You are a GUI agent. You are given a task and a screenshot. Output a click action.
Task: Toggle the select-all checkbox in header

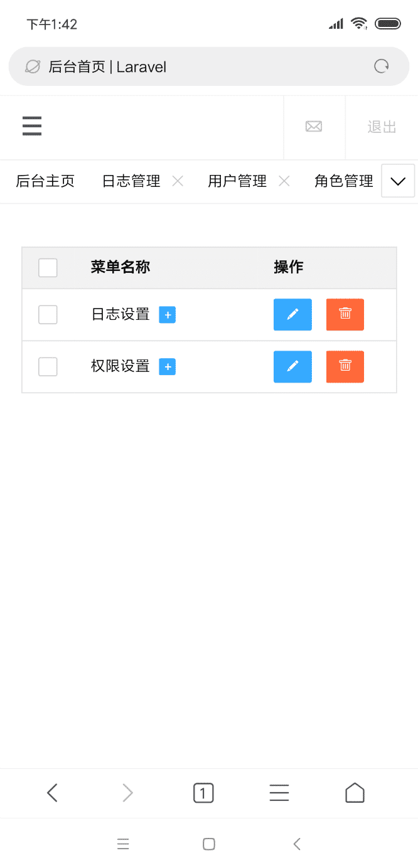pyautogui.click(x=48, y=268)
